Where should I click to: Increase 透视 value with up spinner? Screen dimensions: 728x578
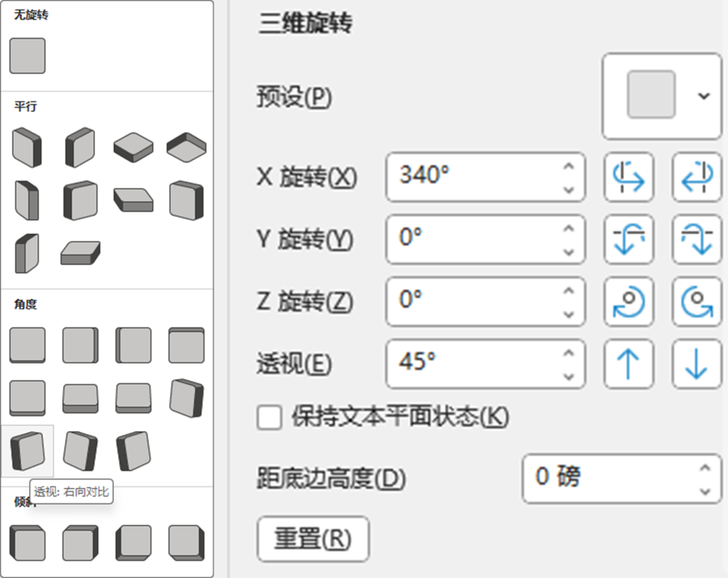point(569,353)
